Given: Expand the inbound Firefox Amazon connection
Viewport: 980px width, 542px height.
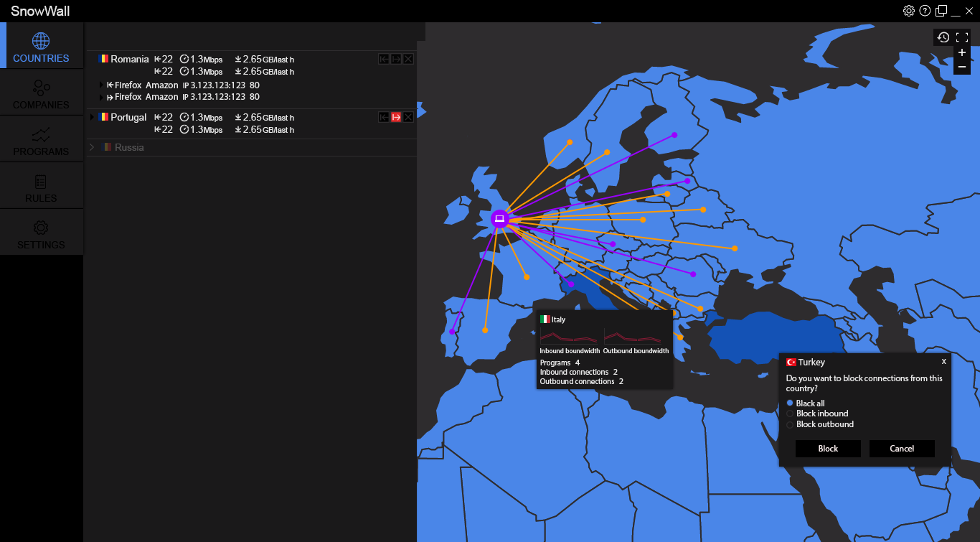Looking at the screenshot, I should [x=102, y=85].
